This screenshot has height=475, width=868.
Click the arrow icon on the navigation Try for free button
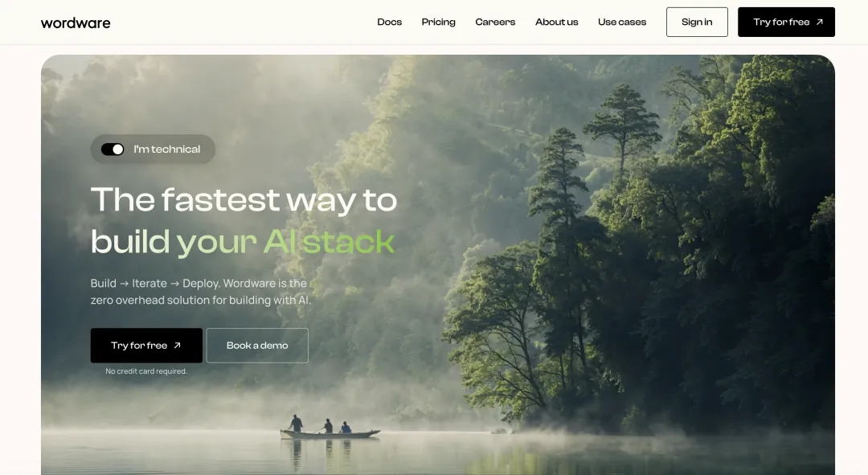coord(819,23)
